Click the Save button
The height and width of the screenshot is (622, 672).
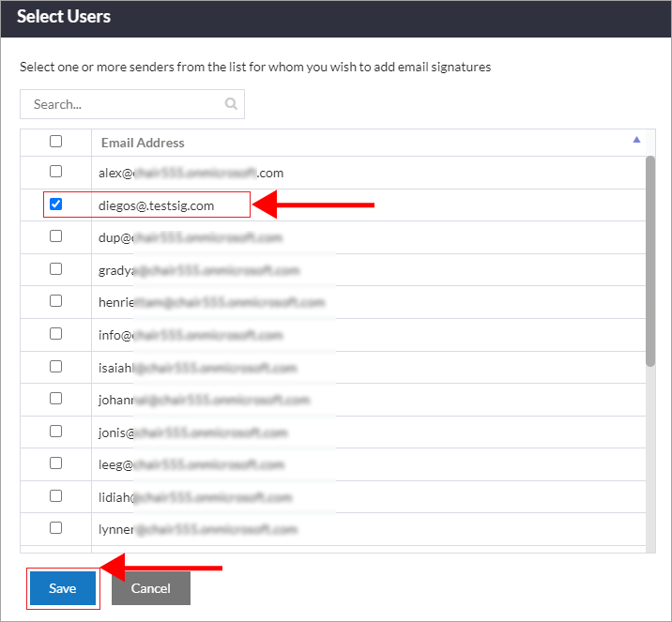[63, 588]
